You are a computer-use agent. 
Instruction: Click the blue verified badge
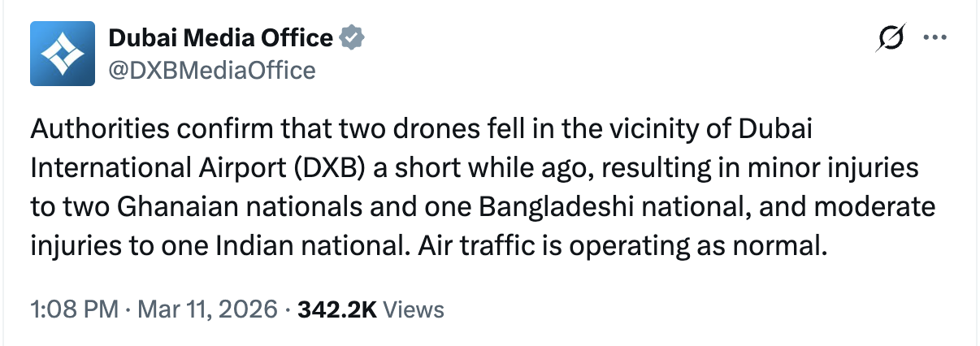[x=351, y=37]
